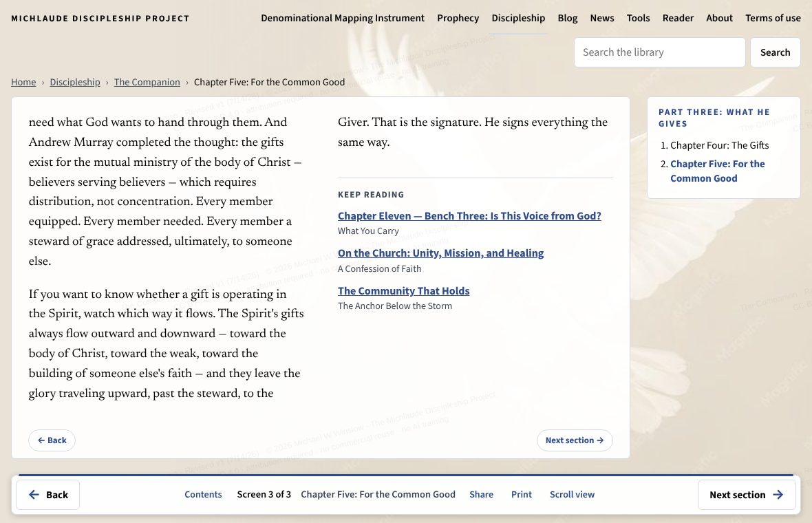812x523 pixels.
Task: Visit the News page
Action: tap(601, 18)
